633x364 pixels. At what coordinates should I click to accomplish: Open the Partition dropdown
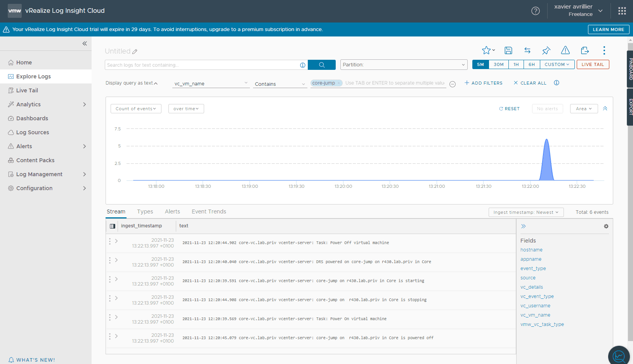coord(404,65)
